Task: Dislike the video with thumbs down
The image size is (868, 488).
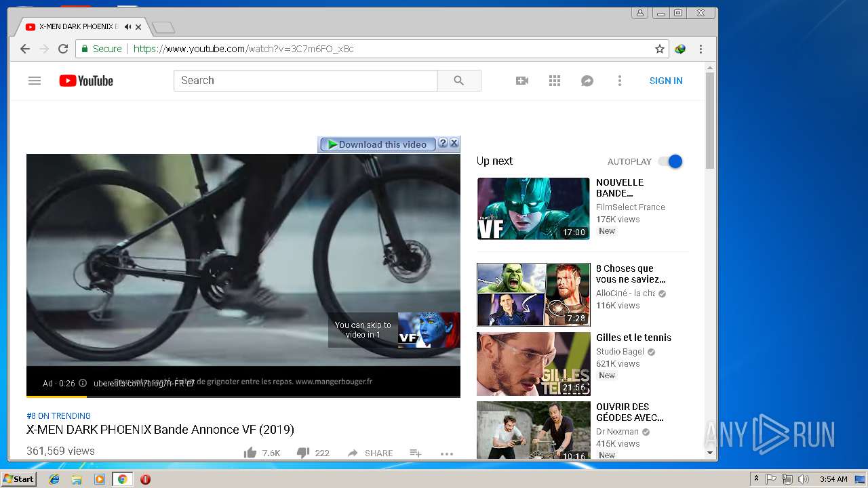Action: (303, 453)
